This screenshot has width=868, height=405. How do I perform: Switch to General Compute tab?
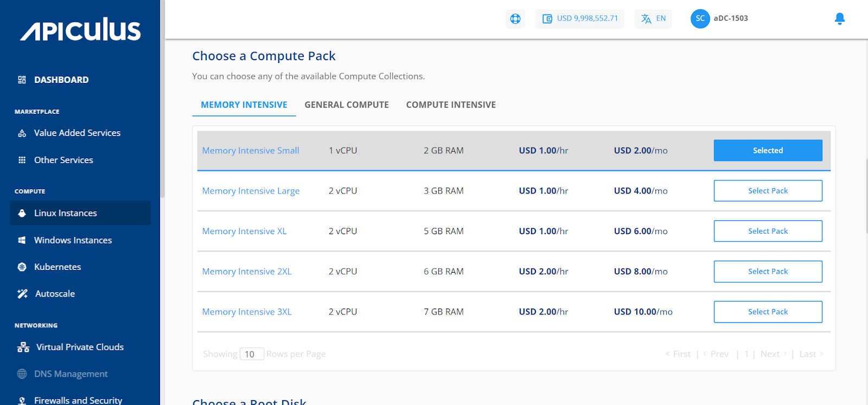347,105
